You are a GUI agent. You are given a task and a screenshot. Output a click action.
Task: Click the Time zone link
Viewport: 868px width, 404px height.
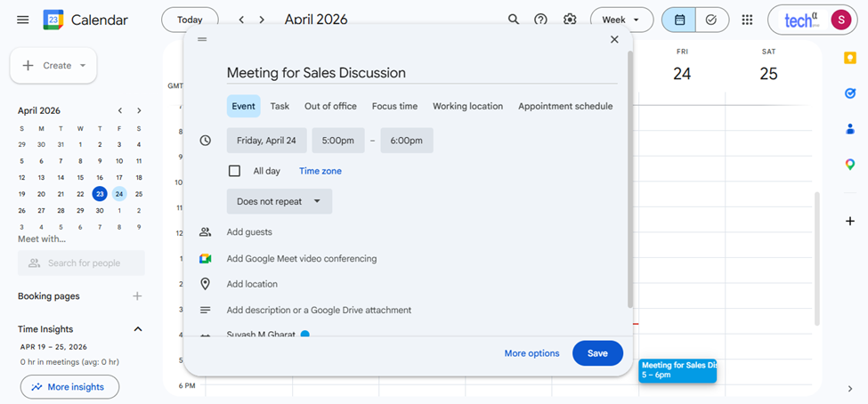(x=320, y=171)
